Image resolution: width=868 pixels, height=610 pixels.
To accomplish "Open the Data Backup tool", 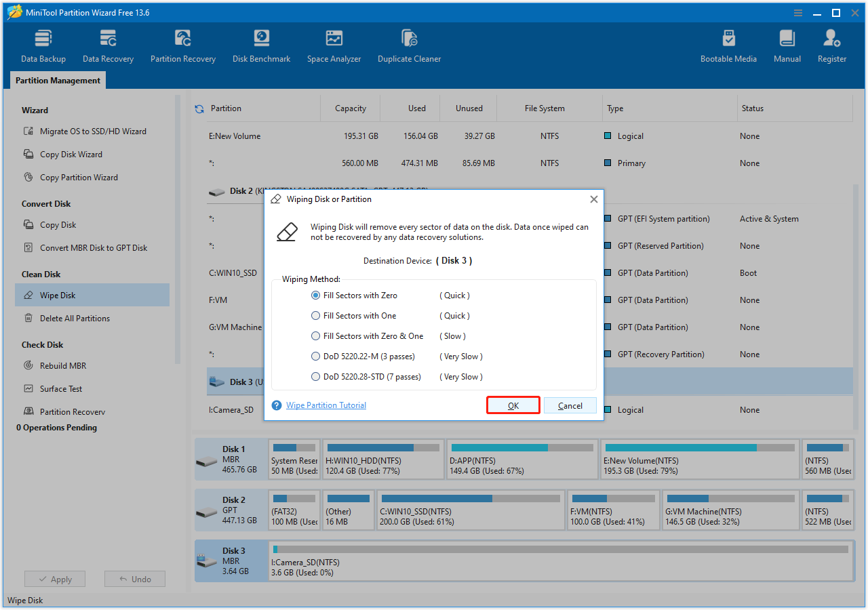I will [43, 44].
